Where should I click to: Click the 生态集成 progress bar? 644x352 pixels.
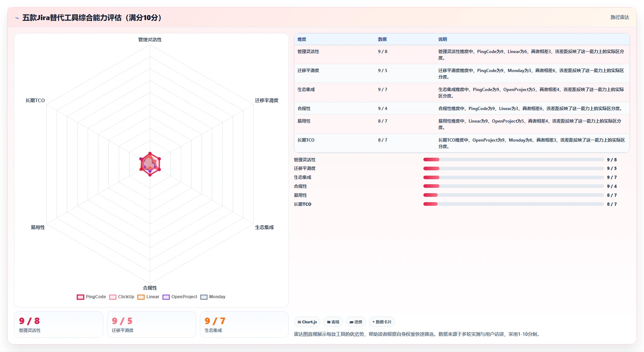point(513,177)
